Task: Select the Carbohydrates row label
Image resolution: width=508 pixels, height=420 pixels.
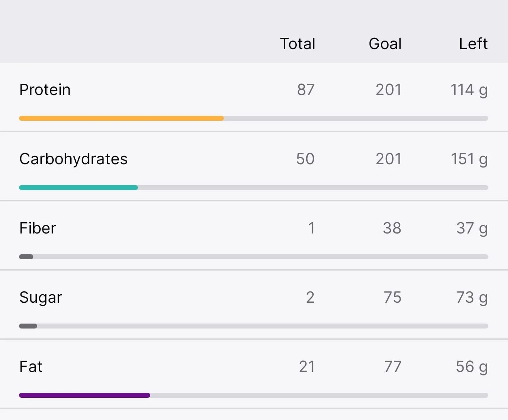Action: 73,159
